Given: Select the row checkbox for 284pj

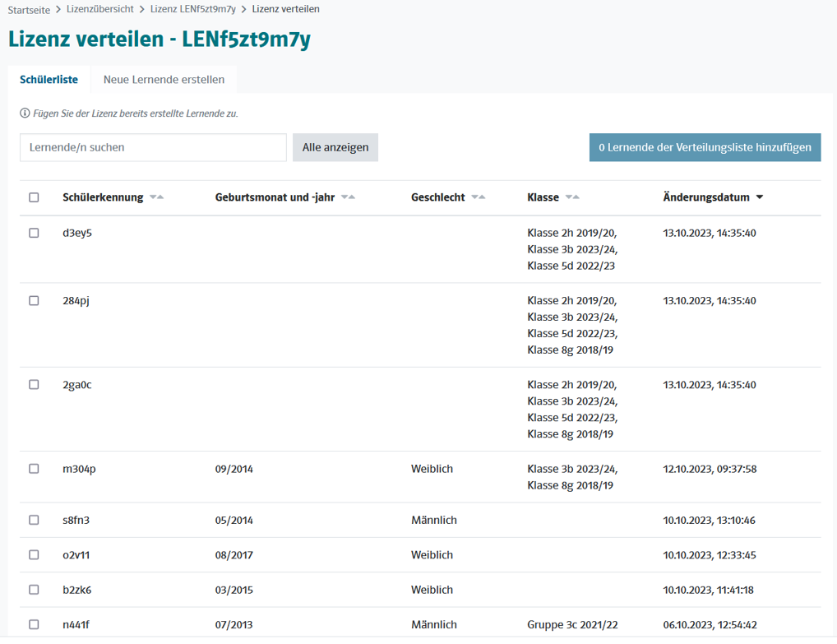Looking at the screenshot, I should [34, 300].
